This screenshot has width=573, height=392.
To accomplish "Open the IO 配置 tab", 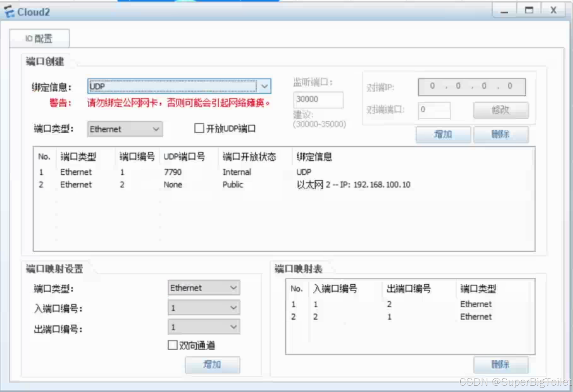I will click(x=39, y=39).
